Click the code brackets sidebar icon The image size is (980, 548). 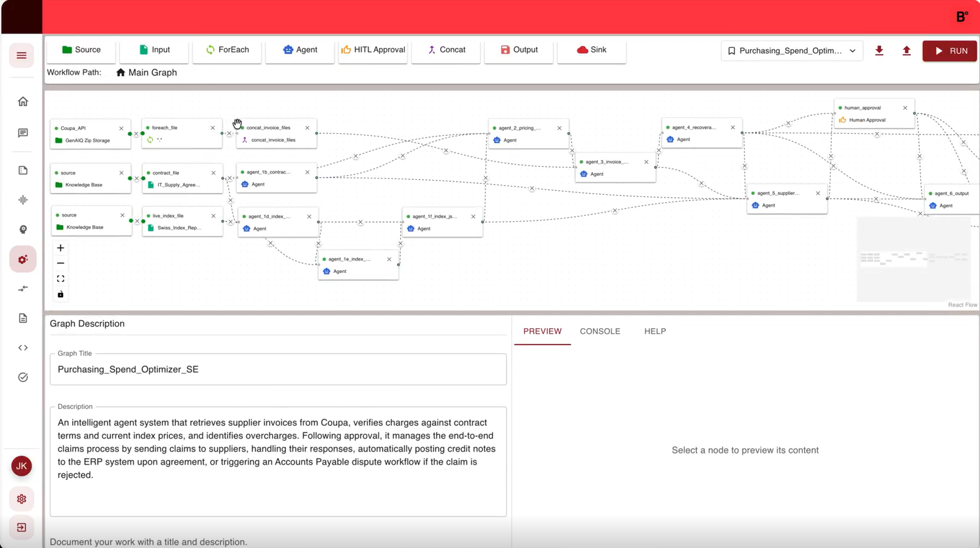[x=23, y=348]
